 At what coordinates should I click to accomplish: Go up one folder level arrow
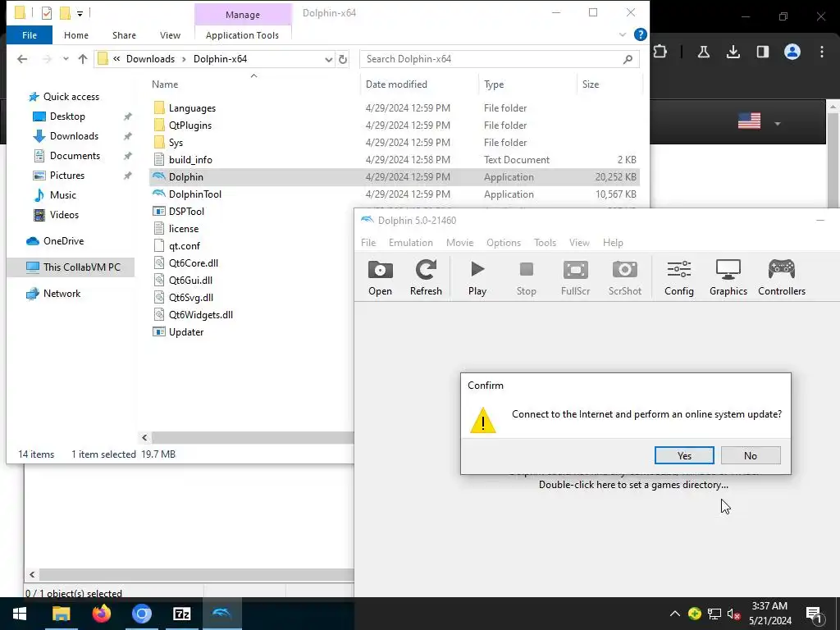click(x=83, y=59)
